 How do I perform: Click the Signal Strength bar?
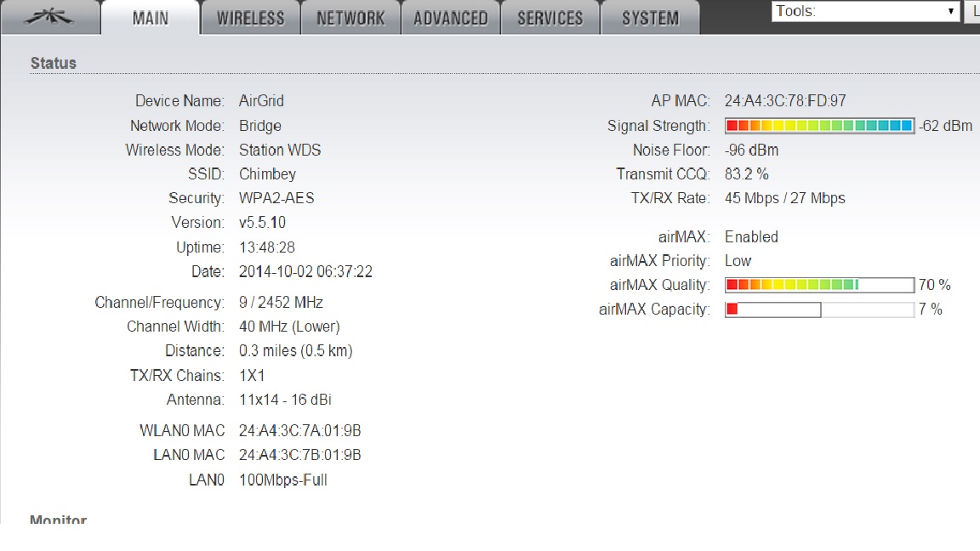point(819,126)
